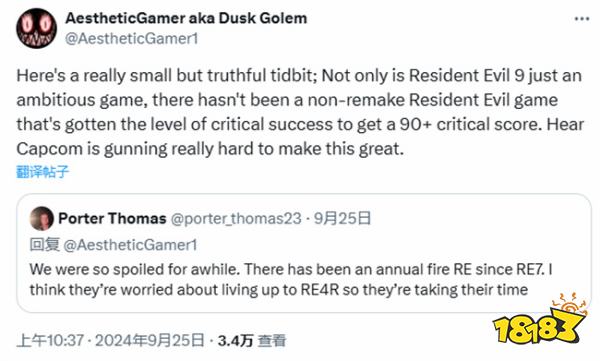Click the @AestheticGamer1 reply mention in quote
This screenshot has height=361, width=600.
(x=130, y=245)
